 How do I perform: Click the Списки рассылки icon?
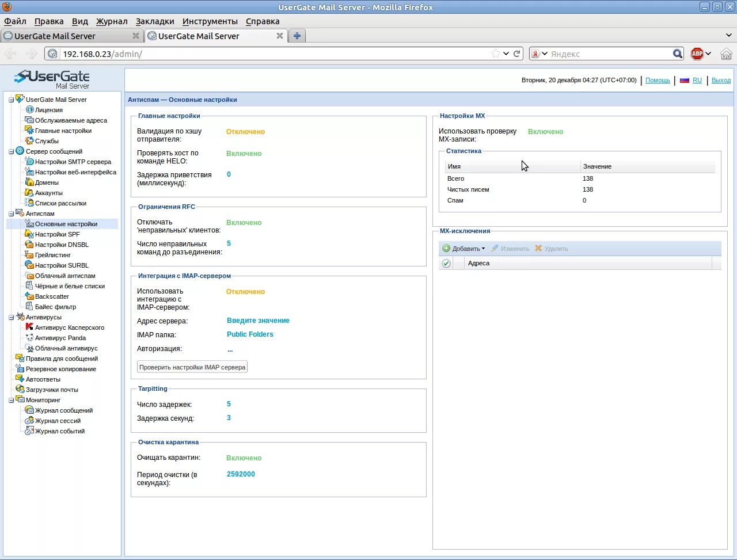29,203
